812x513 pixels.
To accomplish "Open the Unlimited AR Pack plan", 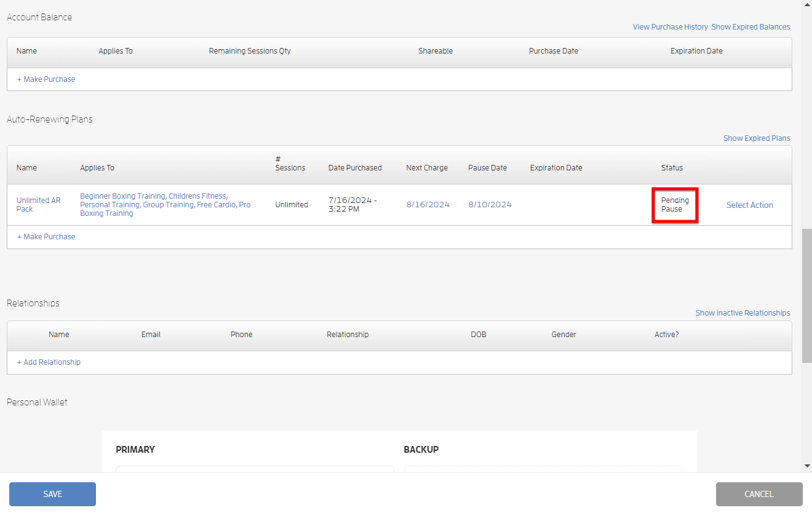I will click(38, 205).
